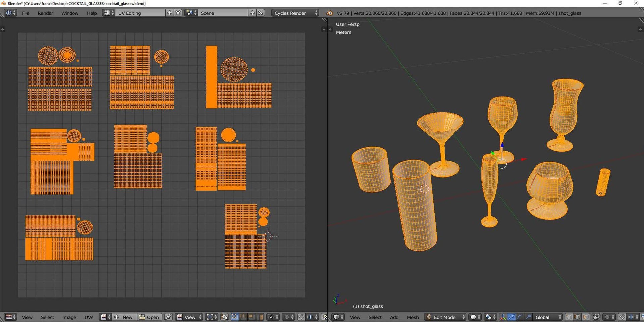Screen dimensions: 644x322
Task: Open the browse image dropdown
Action: point(106,317)
